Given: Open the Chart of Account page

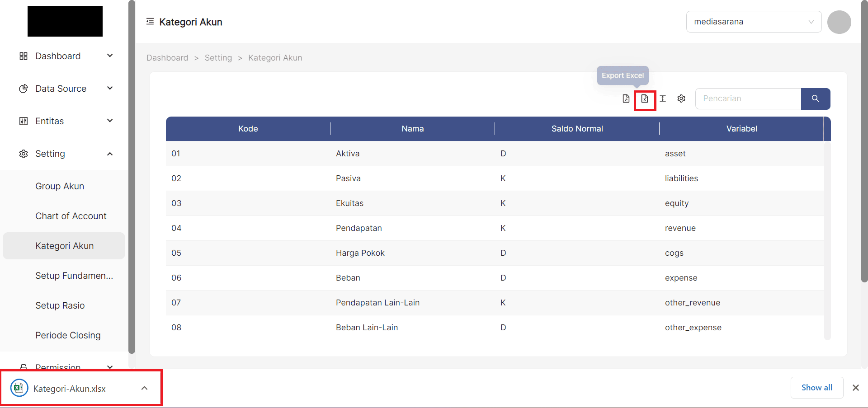Looking at the screenshot, I should pos(71,216).
